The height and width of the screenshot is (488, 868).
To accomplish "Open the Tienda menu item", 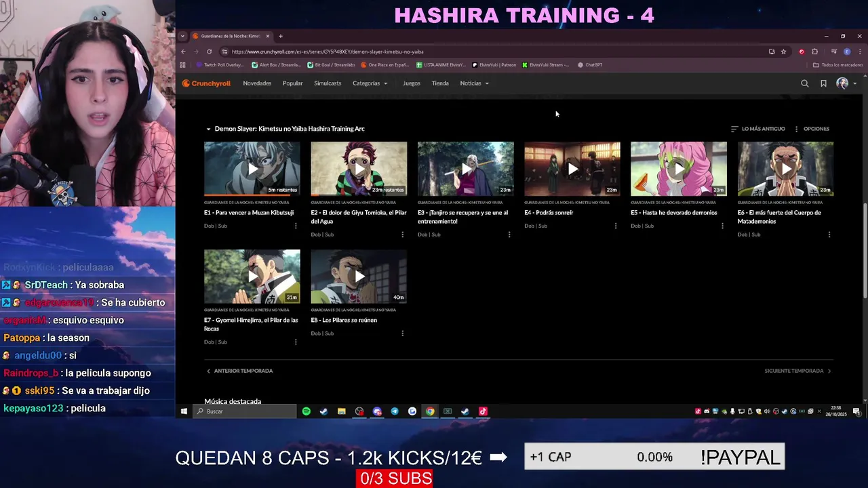I will tap(440, 83).
